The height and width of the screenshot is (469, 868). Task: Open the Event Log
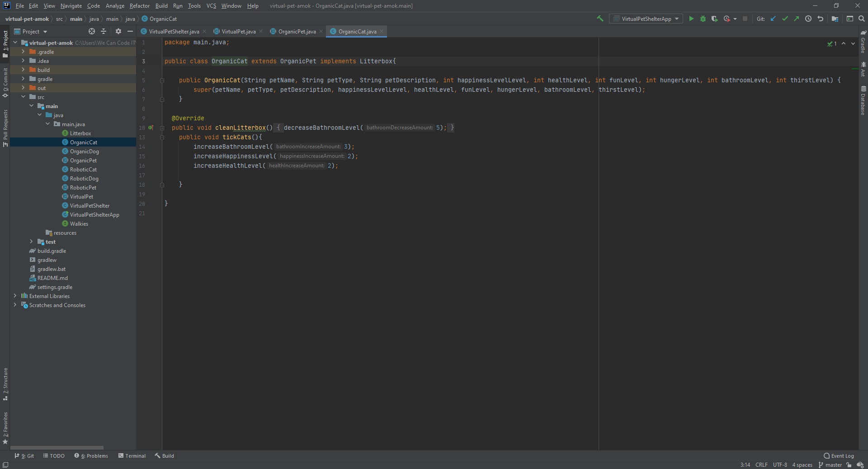[839, 456]
